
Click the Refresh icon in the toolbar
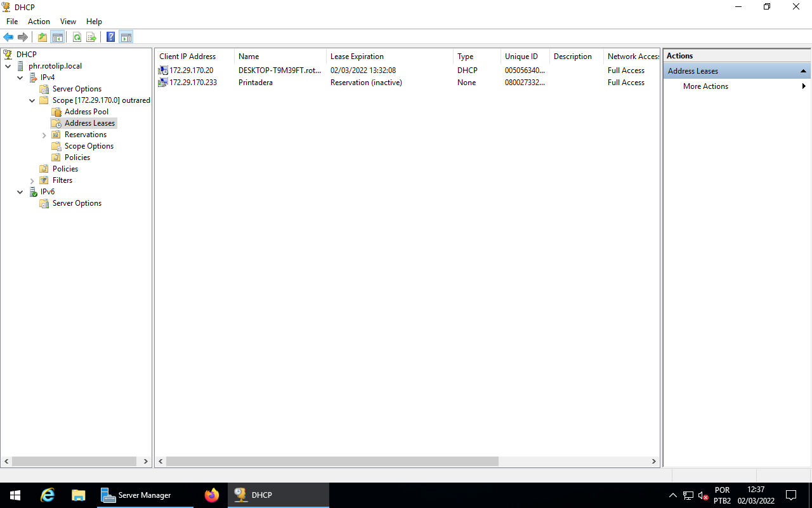[x=77, y=37]
